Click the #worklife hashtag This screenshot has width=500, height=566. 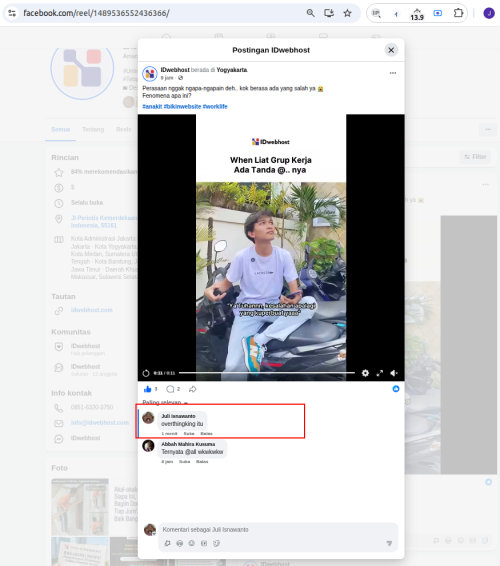tap(215, 106)
